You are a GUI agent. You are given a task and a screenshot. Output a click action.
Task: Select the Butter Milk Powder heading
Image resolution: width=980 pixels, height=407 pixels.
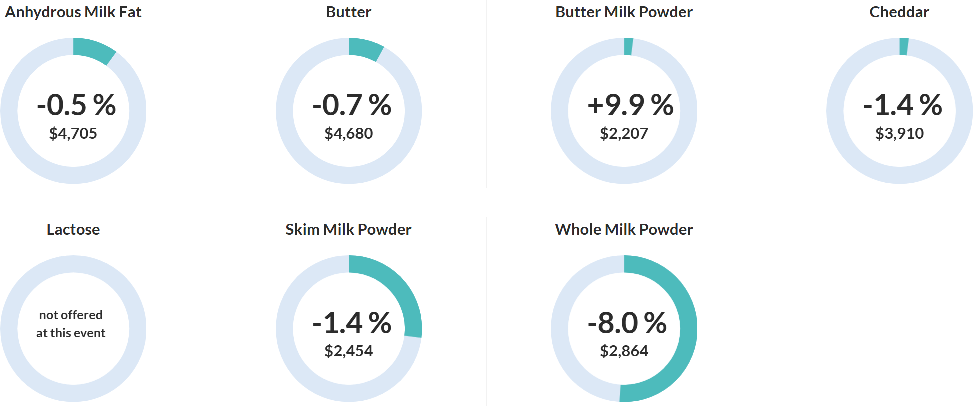pyautogui.click(x=624, y=12)
